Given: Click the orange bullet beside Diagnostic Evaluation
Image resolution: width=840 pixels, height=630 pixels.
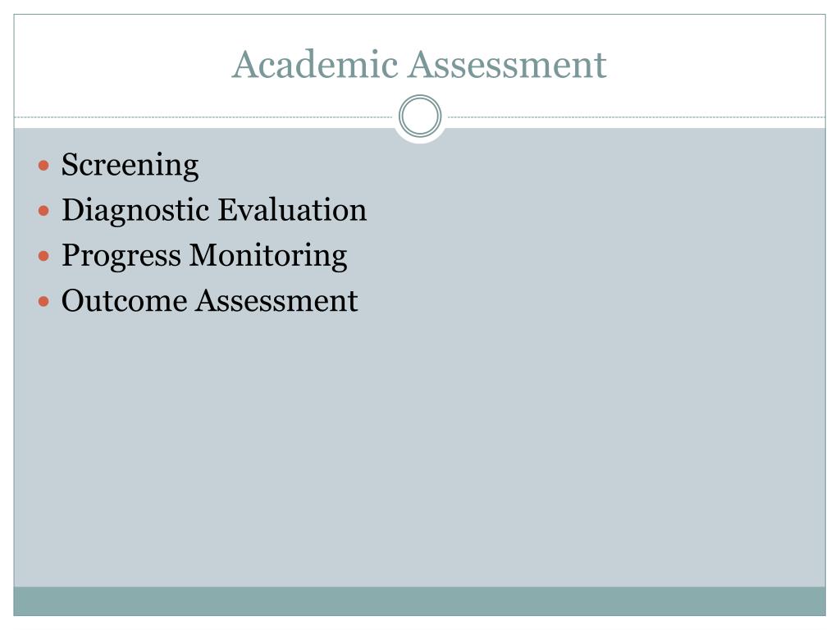Looking at the screenshot, I should [x=44, y=211].
